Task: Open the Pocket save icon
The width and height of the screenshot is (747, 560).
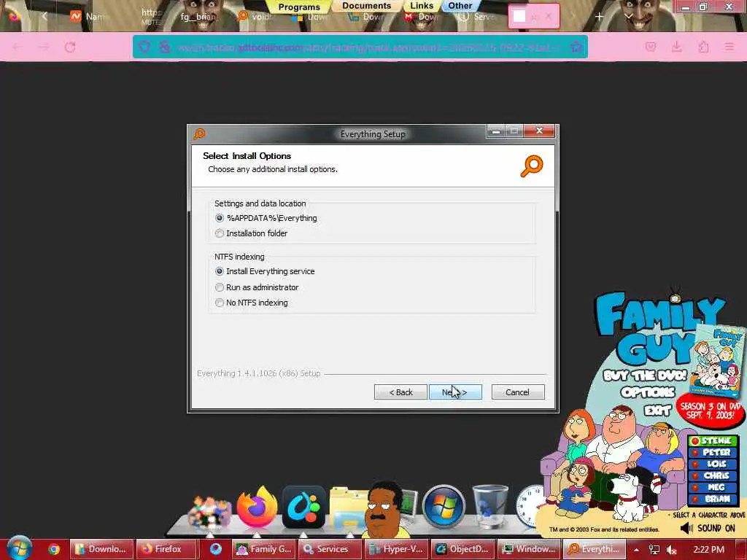Action: pyautogui.click(x=650, y=47)
